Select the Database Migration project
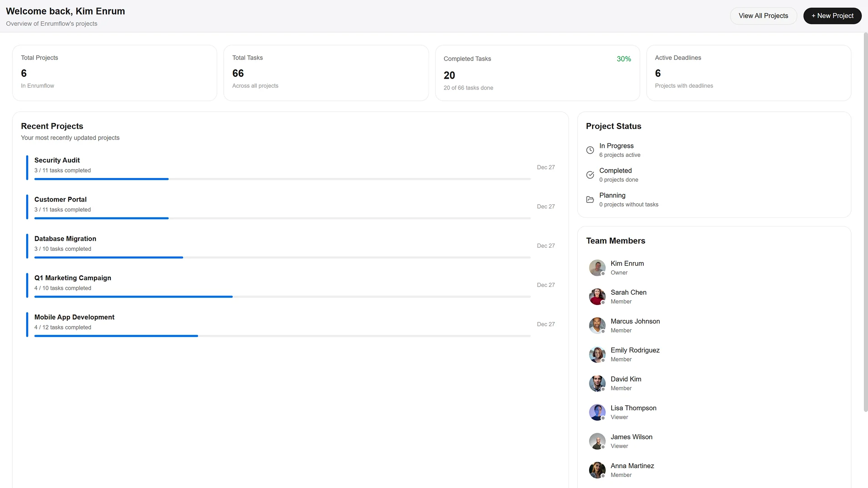Screen dimensions: 868x488 pos(65,239)
